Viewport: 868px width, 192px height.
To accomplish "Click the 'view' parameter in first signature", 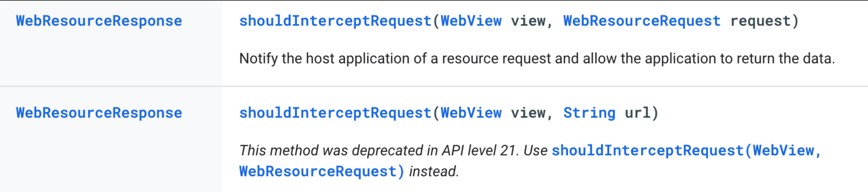I will click(528, 21).
